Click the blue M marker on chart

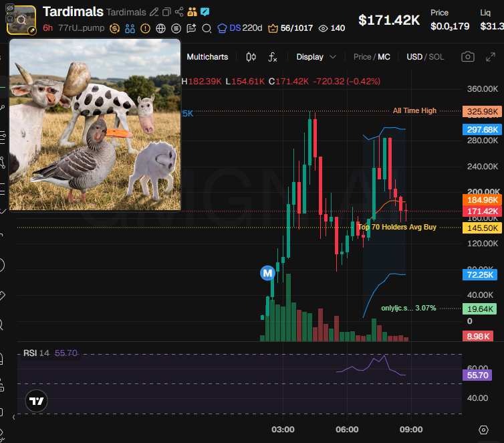pyautogui.click(x=267, y=273)
